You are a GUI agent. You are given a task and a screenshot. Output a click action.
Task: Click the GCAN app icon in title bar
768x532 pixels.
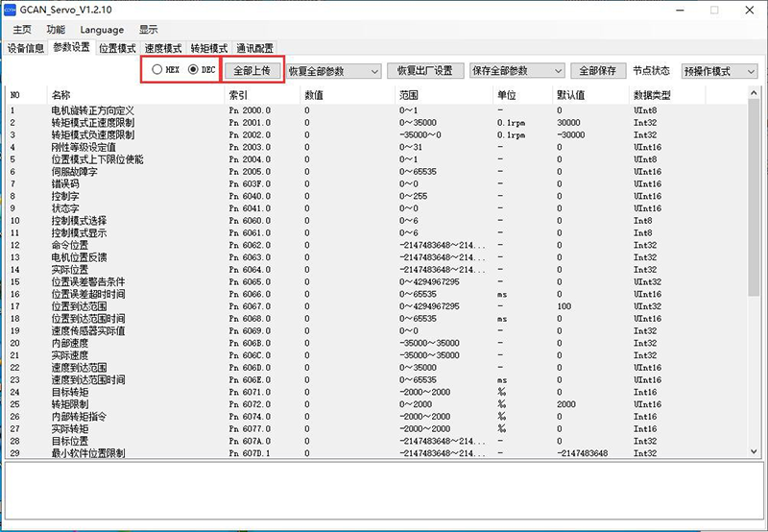coord(12,10)
